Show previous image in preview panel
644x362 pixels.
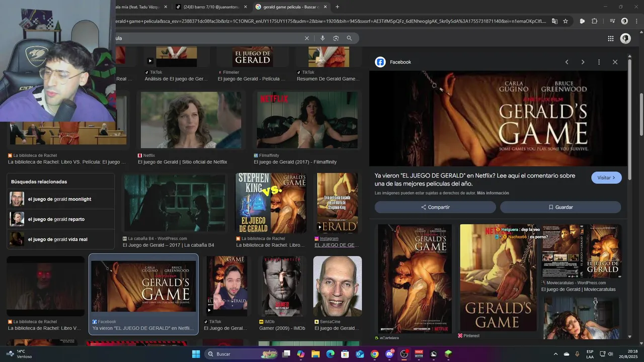567,62
